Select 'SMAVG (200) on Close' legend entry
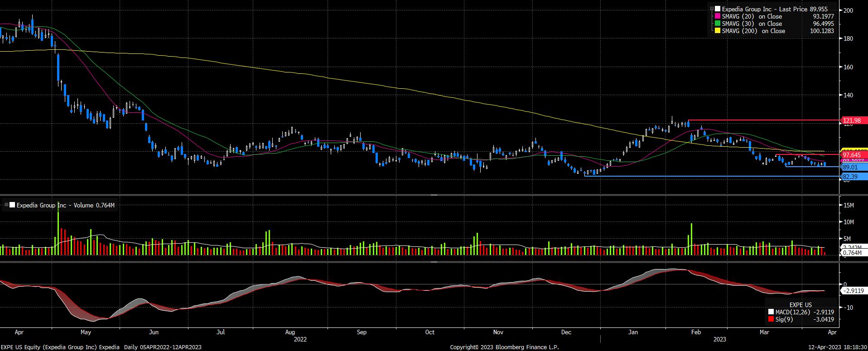 pos(753,31)
